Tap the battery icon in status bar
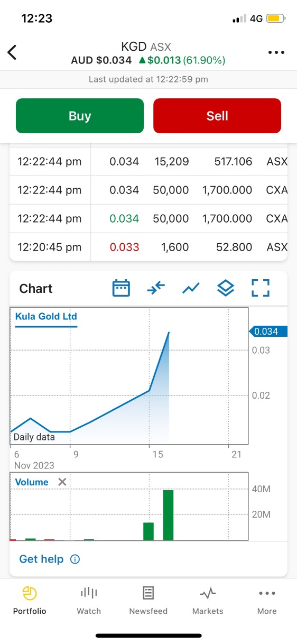The image size is (297, 644). (x=276, y=19)
